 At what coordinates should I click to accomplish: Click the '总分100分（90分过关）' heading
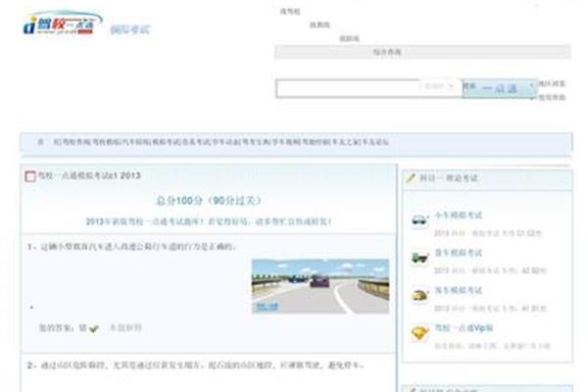[x=209, y=201]
